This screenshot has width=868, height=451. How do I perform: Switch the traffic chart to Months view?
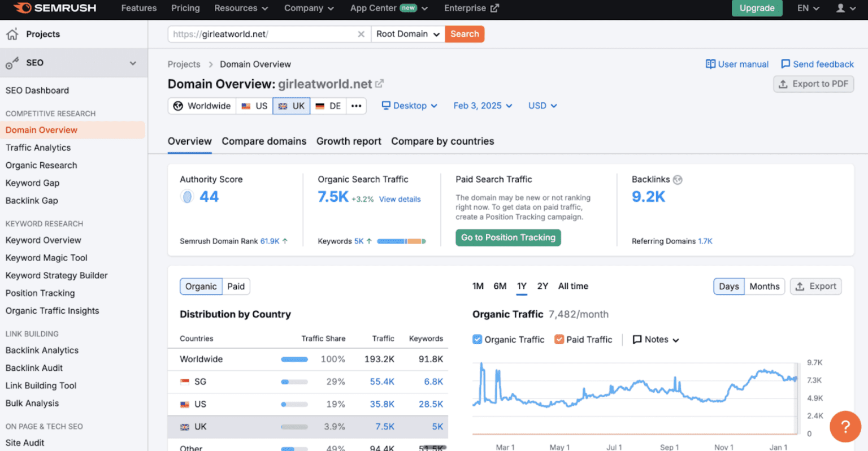pyautogui.click(x=764, y=286)
